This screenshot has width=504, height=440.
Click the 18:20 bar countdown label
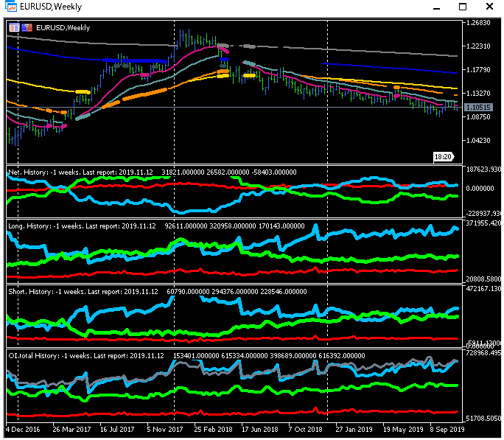click(444, 157)
